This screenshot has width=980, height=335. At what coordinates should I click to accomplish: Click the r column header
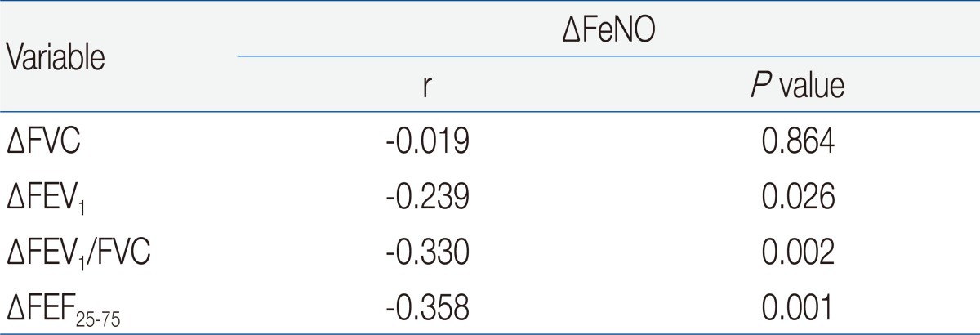click(427, 87)
